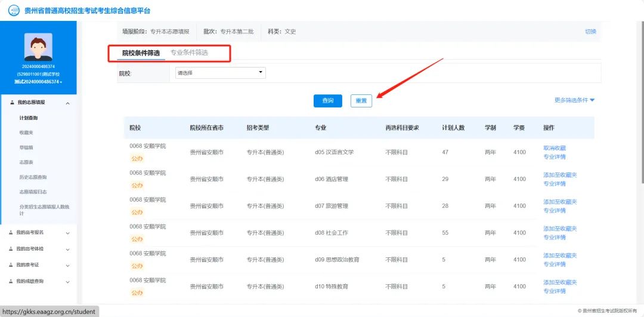Open 收藏夹 in the sidebar
This screenshot has height=317, width=644.
26,133
